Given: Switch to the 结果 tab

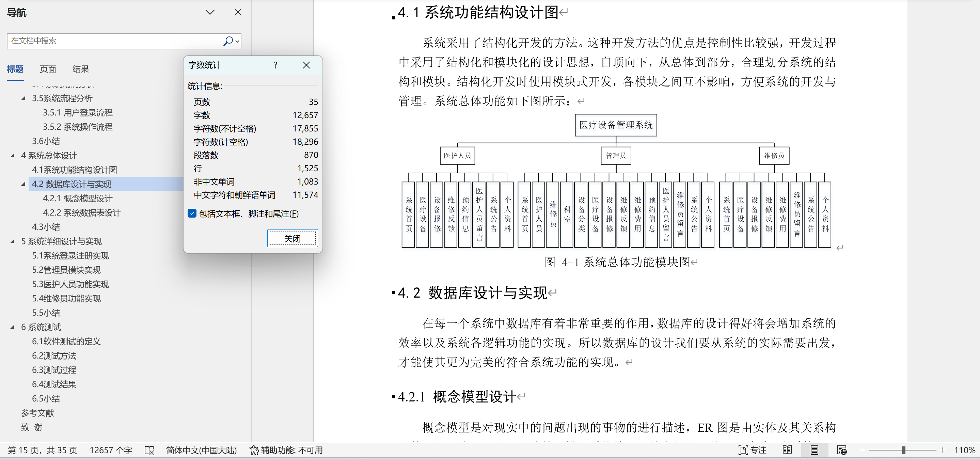Looking at the screenshot, I should point(81,69).
